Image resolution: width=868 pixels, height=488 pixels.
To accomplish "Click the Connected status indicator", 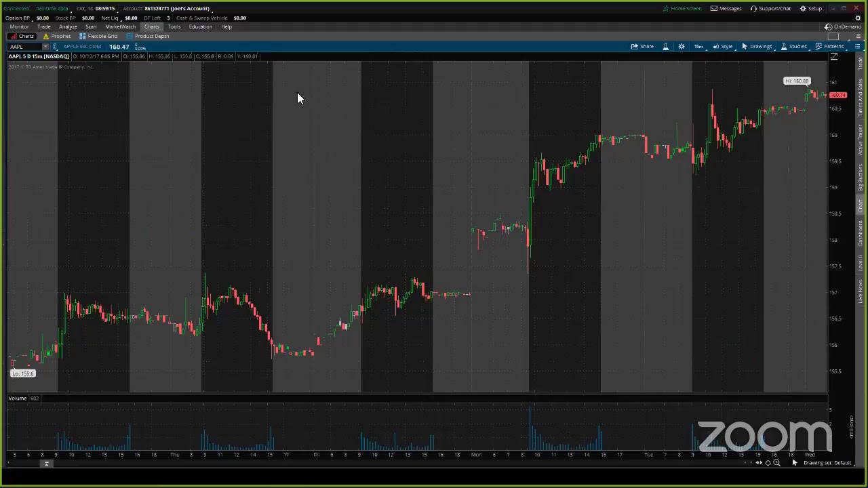I will pyautogui.click(x=16, y=8).
